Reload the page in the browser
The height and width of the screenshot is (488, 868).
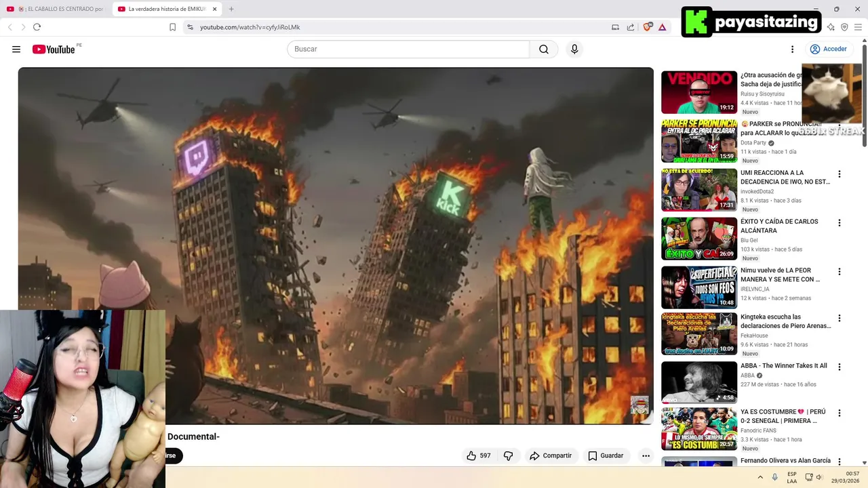pyautogui.click(x=37, y=27)
